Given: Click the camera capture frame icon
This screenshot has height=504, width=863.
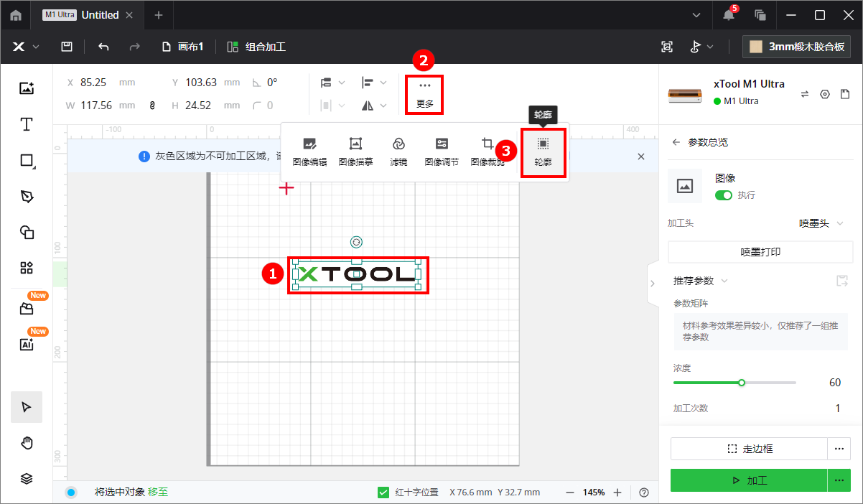Looking at the screenshot, I should [x=667, y=47].
